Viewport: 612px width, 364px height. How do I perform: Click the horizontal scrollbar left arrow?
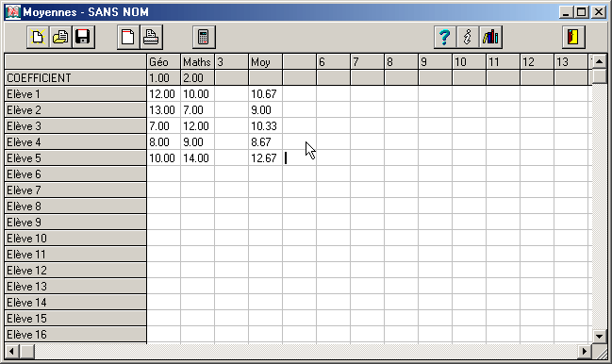pyautogui.click(x=12, y=351)
